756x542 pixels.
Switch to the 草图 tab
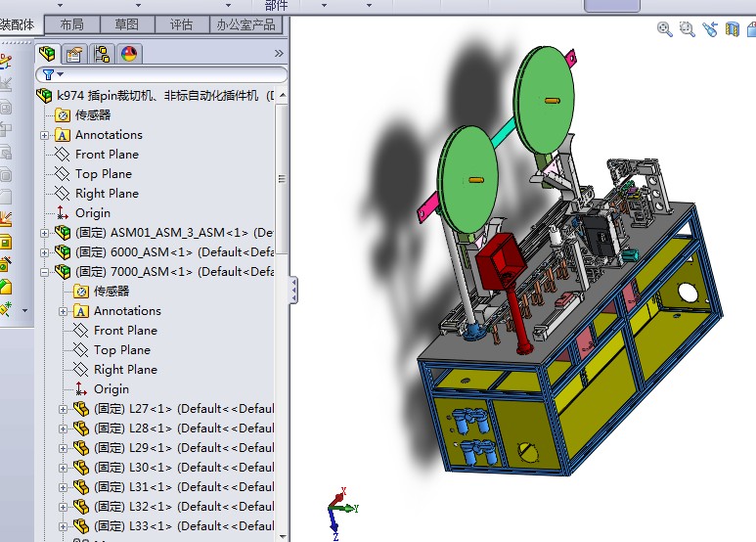coord(127,24)
